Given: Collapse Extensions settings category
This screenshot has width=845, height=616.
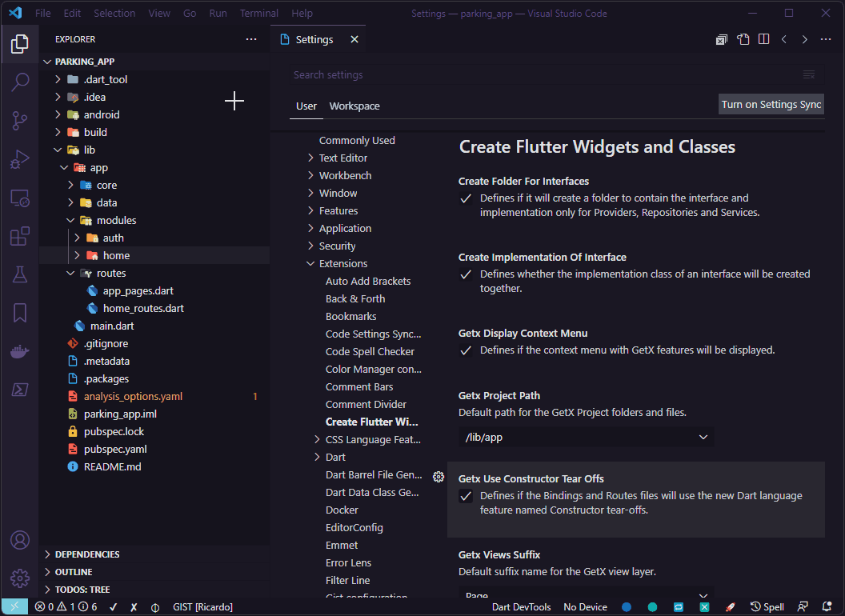Looking at the screenshot, I should [310, 263].
